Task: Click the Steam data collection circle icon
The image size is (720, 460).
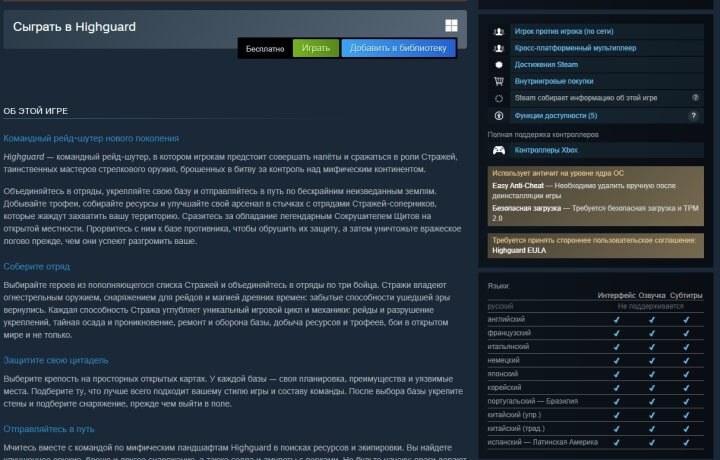Action: (x=499, y=98)
